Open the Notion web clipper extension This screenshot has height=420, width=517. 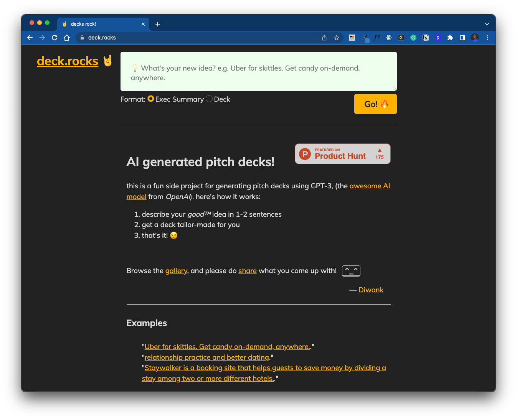pyautogui.click(x=426, y=38)
